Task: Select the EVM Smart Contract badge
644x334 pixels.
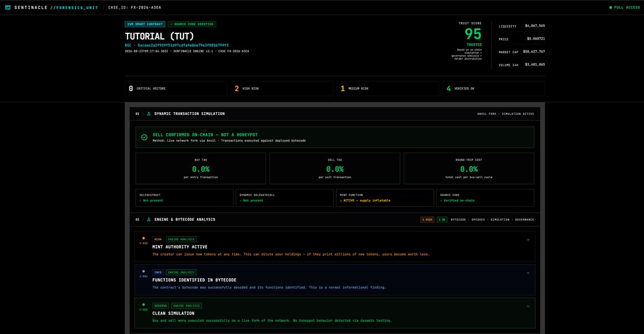Action: (145, 24)
